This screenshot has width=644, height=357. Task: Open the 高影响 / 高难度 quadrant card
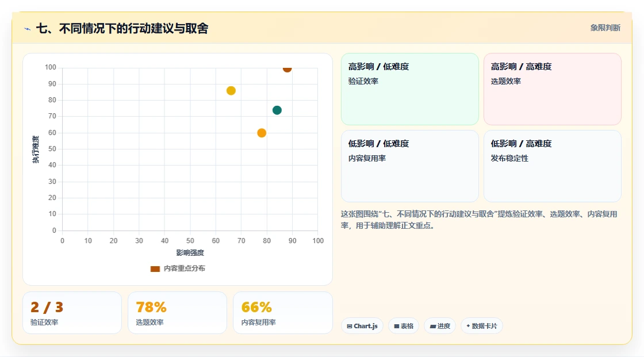click(x=553, y=89)
